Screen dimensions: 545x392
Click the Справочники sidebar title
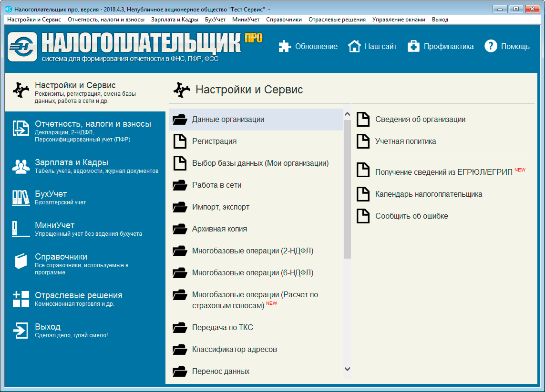click(61, 257)
